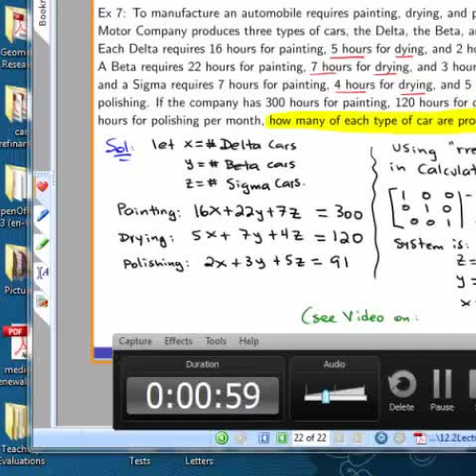The width and height of the screenshot is (476, 476).
Task: Click the greyed last page button
Action: tap(357, 438)
